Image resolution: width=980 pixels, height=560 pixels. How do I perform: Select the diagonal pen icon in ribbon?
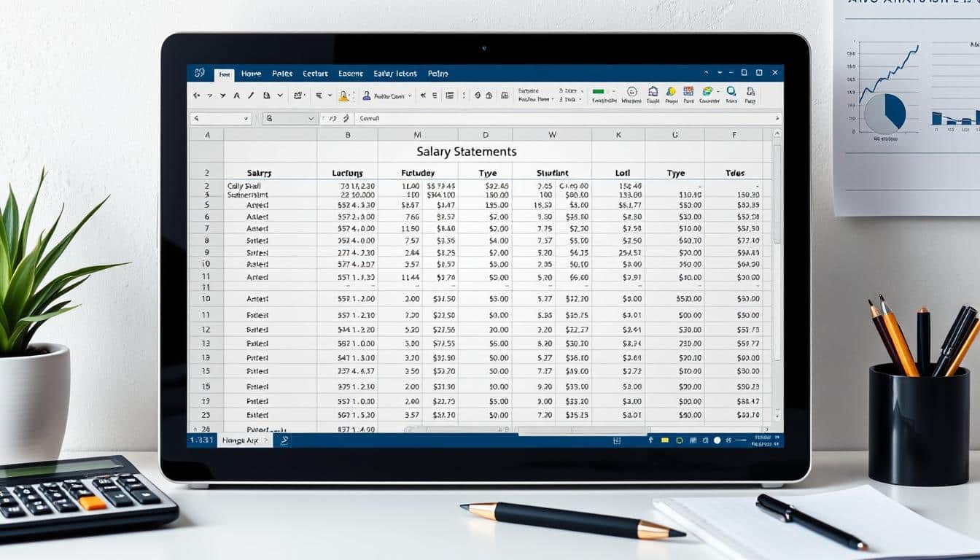click(251, 96)
